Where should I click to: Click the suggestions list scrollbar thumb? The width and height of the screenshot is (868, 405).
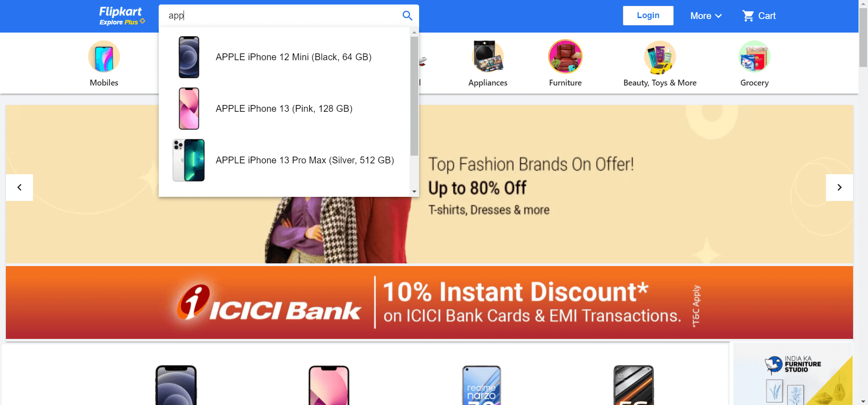tap(414, 96)
